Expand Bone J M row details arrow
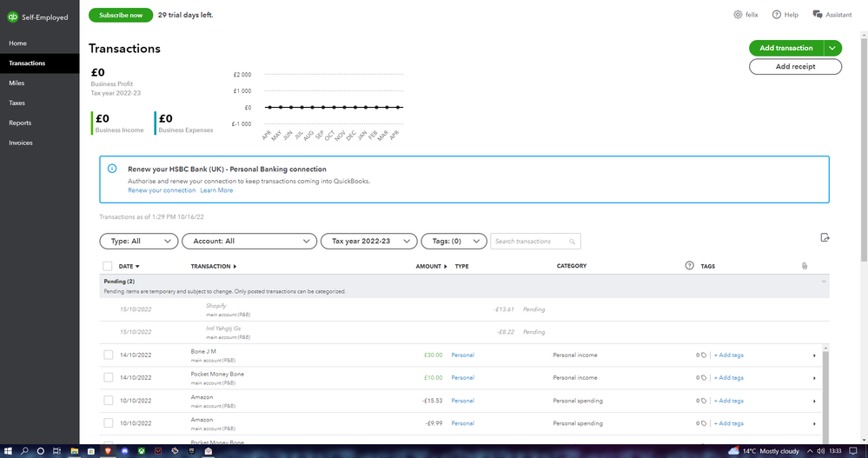Image resolution: width=868 pixels, height=458 pixels. [x=814, y=355]
